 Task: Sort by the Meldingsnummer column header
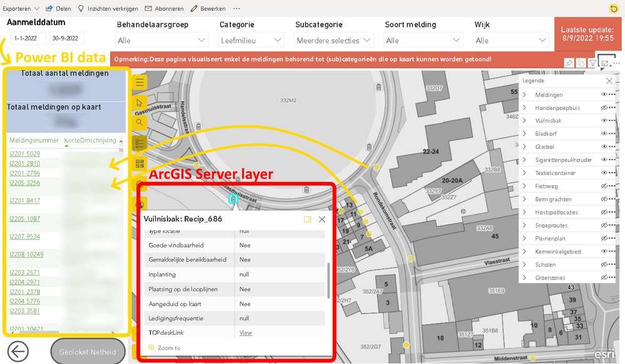coord(34,140)
